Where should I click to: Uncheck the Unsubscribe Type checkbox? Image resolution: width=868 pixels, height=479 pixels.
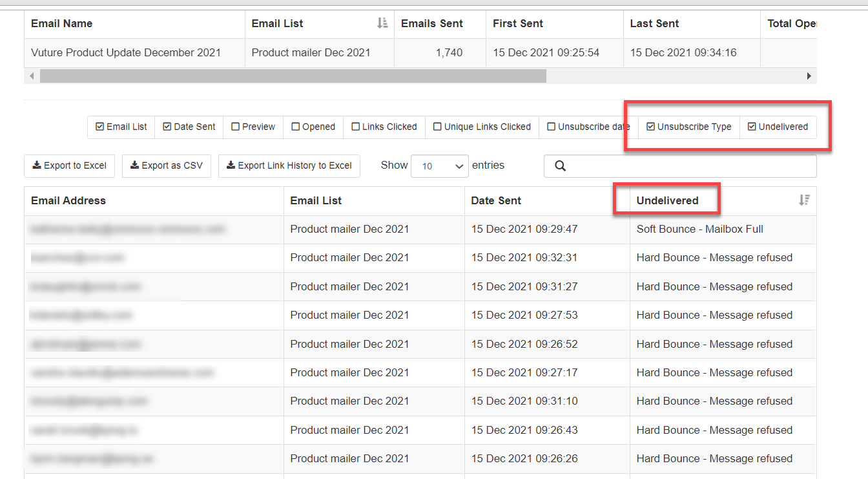point(650,127)
